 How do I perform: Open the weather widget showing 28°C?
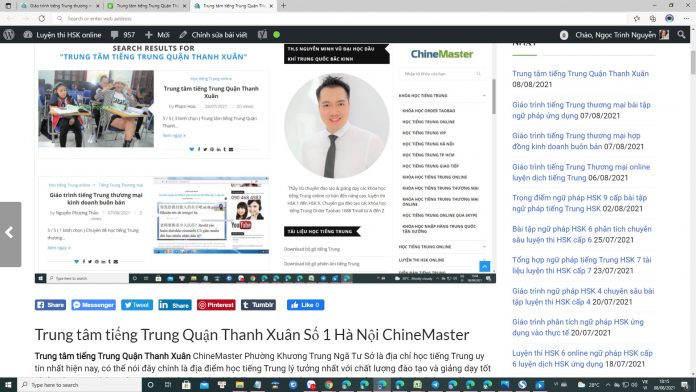tap(589, 384)
